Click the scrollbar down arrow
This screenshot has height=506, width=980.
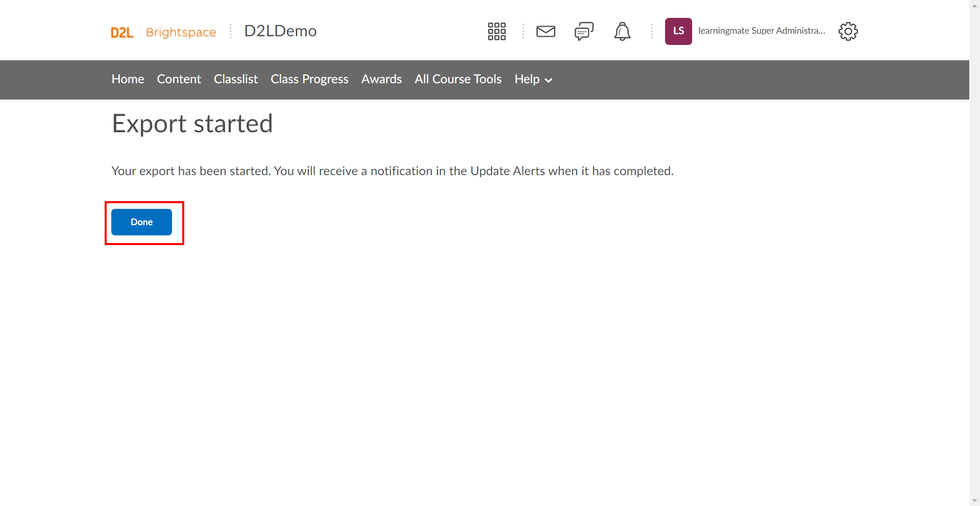pyautogui.click(x=974, y=501)
